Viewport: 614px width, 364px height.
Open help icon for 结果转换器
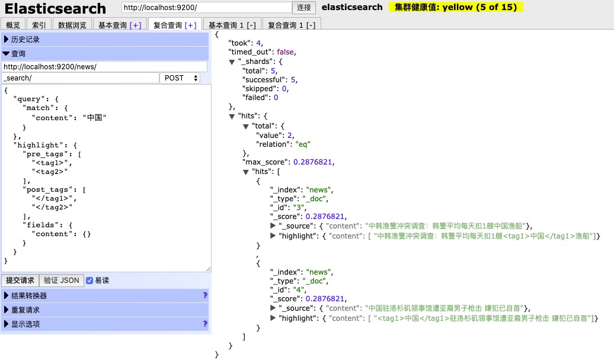(205, 295)
